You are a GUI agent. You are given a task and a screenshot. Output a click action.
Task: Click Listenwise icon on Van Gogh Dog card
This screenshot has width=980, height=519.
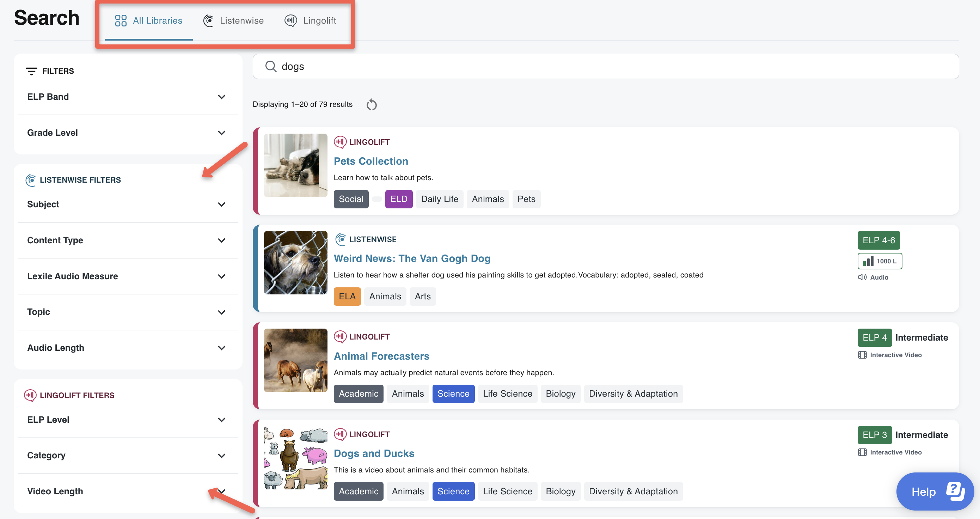coord(341,239)
